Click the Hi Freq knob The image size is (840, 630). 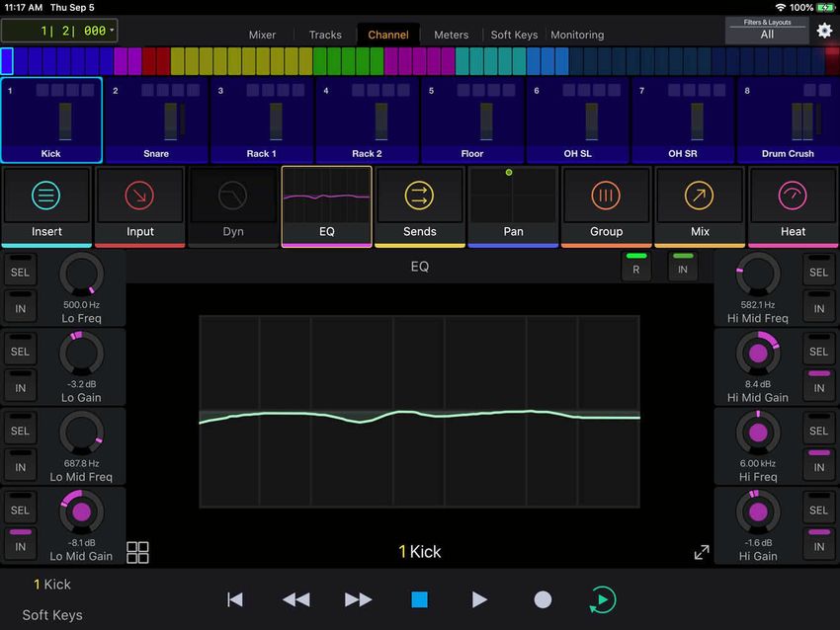(758, 433)
